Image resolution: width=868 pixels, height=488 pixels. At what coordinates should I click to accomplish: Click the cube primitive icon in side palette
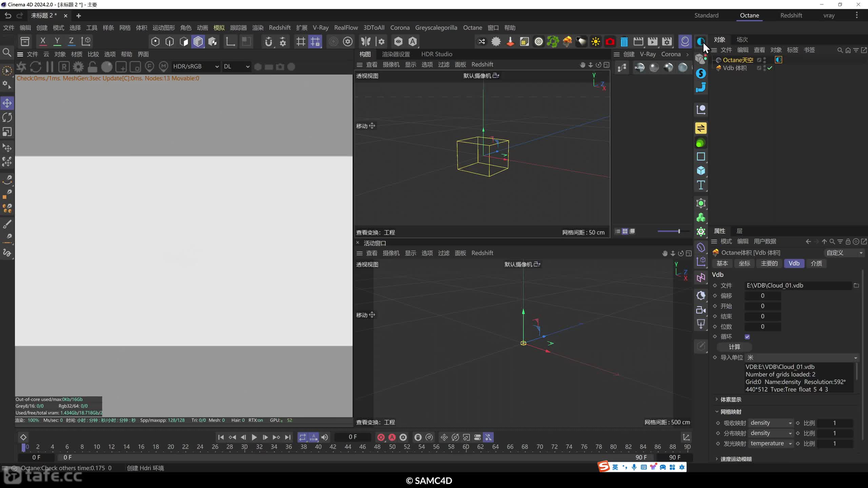tap(701, 170)
